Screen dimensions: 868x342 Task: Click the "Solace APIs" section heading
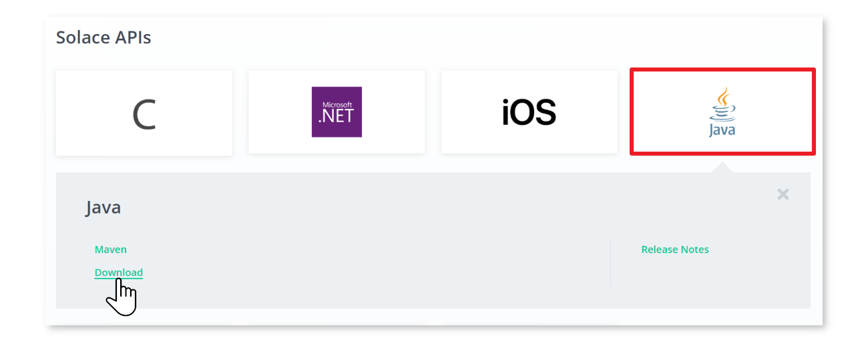pyautogui.click(x=103, y=37)
